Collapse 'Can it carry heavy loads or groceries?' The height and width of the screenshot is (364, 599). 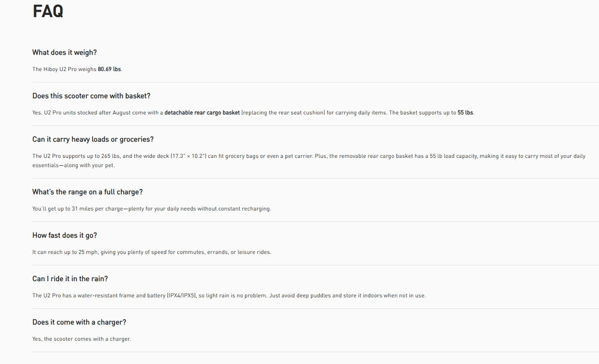(x=93, y=139)
